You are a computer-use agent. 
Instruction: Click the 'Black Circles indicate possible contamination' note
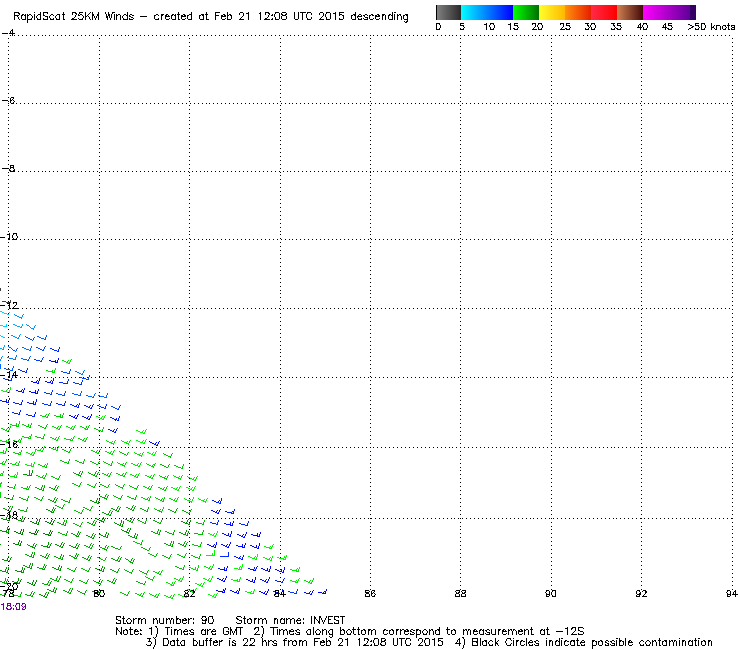tap(592, 642)
